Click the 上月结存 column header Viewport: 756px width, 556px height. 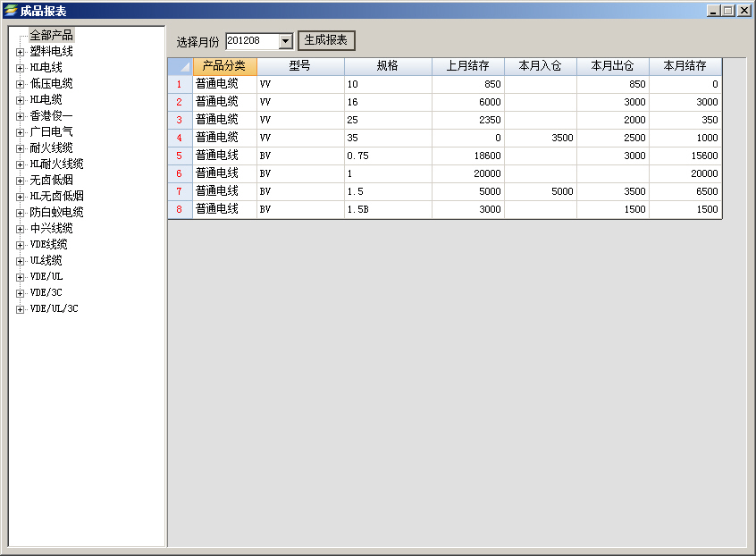pos(467,66)
